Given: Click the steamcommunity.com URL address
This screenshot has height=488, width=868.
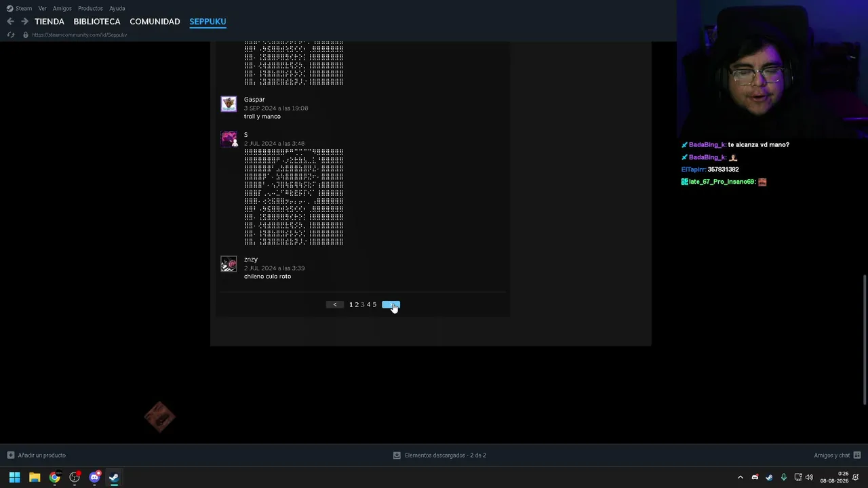Looking at the screenshot, I should click(79, 35).
